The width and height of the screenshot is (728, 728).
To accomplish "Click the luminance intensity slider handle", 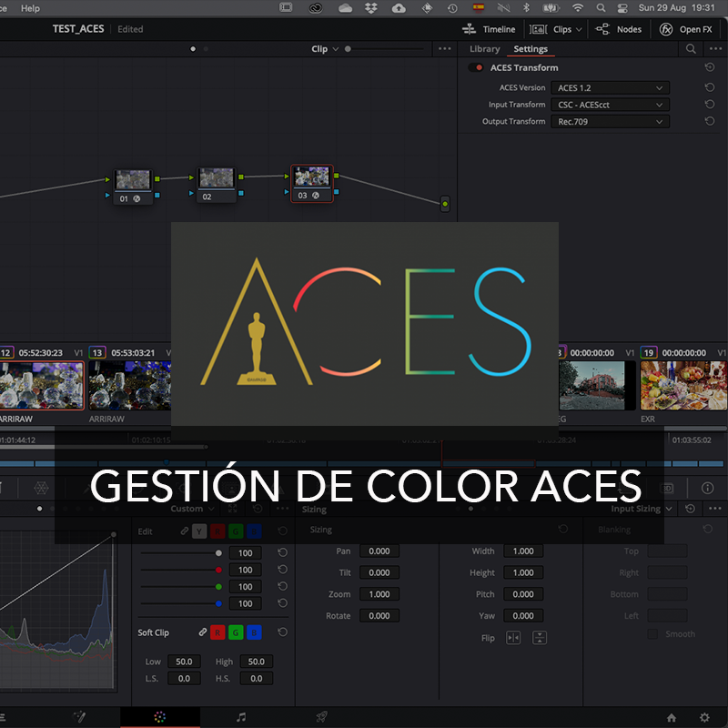I will (218, 553).
